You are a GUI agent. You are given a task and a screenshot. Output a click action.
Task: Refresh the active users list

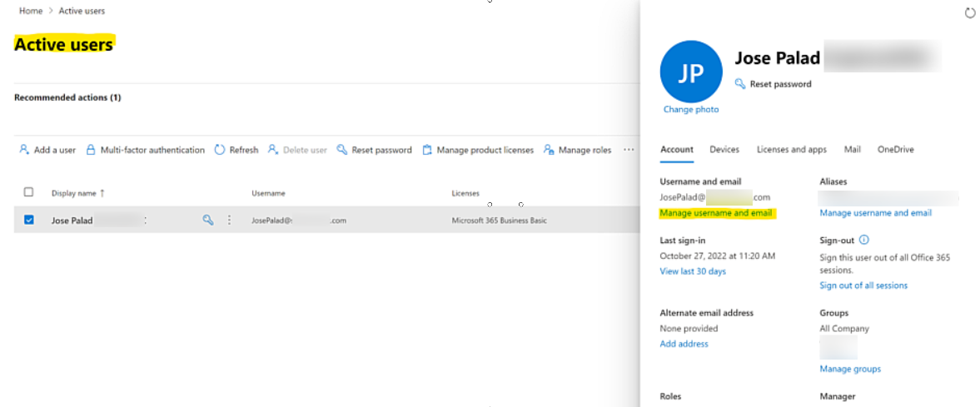pyautogui.click(x=236, y=150)
